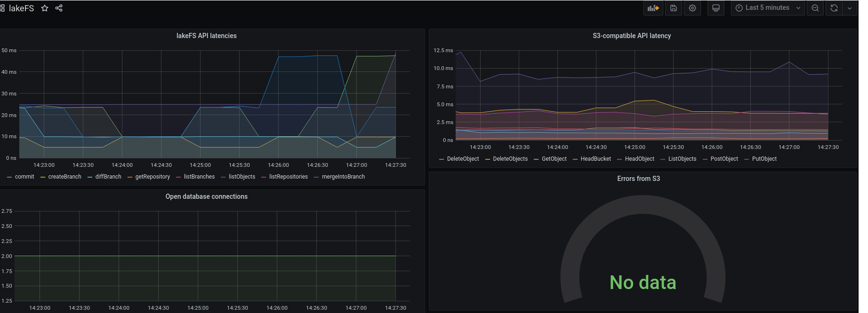
Task: Star the lakeFS dashboard
Action: coord(45,8)
